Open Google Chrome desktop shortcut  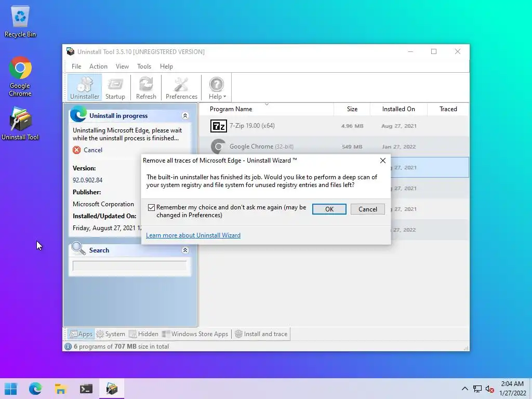(x=20, y=77)
